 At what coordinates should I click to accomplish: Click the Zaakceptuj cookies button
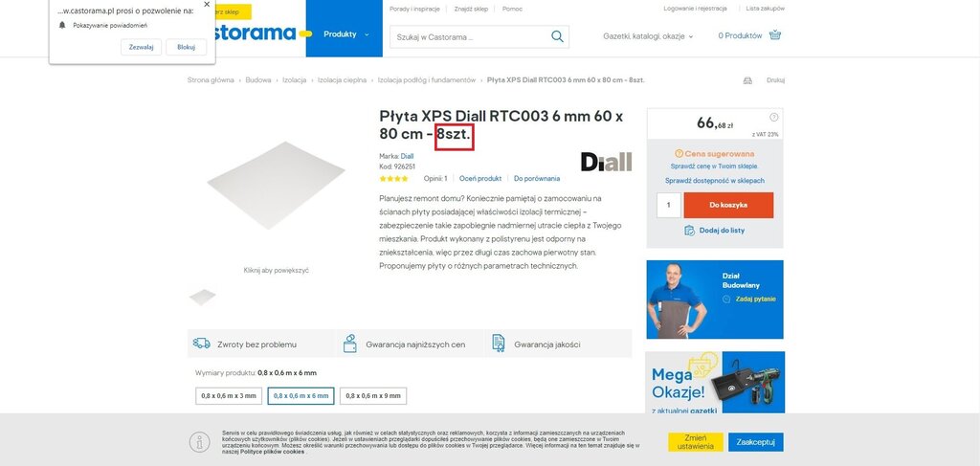(756, 442)
